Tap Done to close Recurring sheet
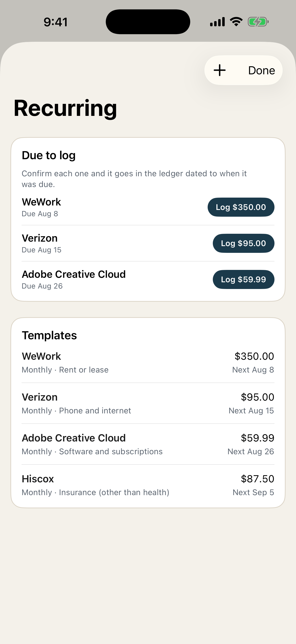Screen dimensions: 296x644 [x=261, y=70]
